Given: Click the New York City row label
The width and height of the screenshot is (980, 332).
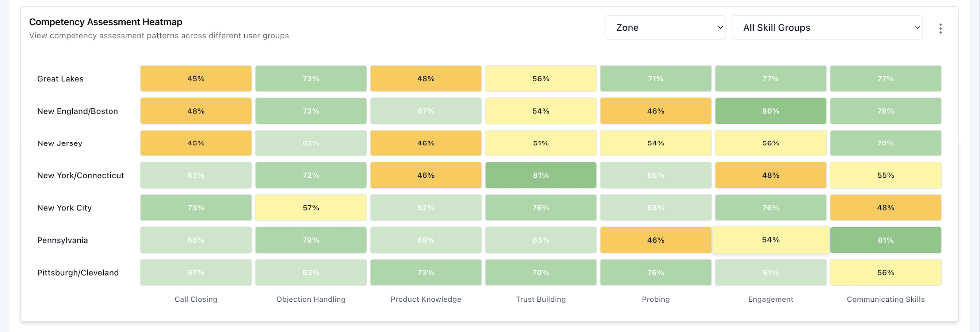Looking at the screenshot, I should pyautogui.click(x=64, y=208).
